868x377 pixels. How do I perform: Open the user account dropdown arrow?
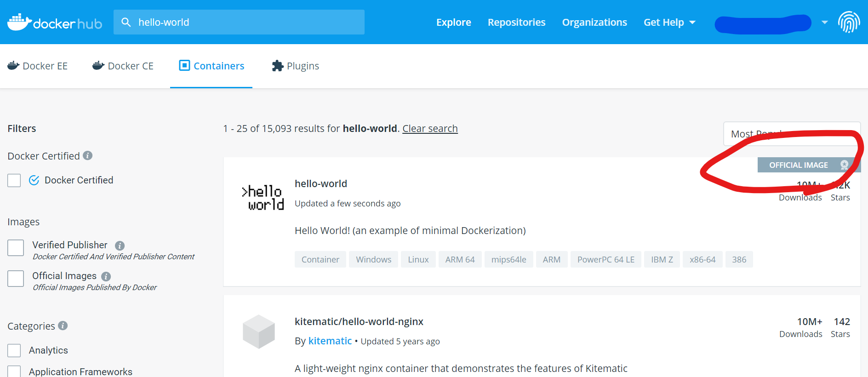click(x=825, y=22)
